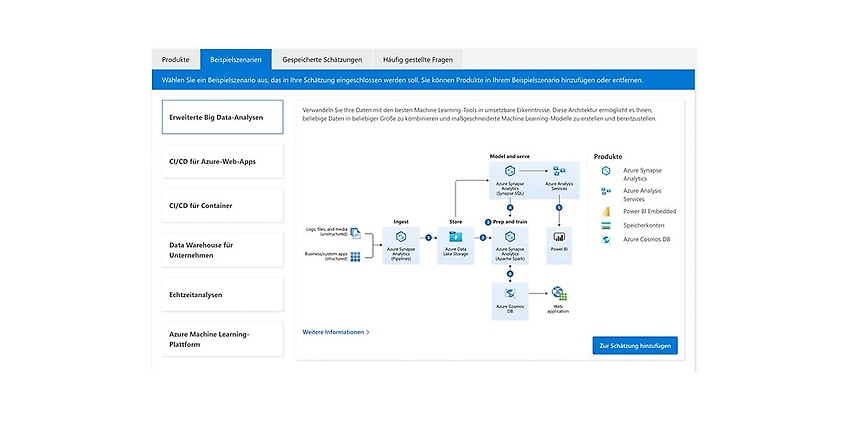The width and height of the screenshot is (850, 425).
Task: Select Azure Analysis Services icon in the diagram
Action: point(559,171)
